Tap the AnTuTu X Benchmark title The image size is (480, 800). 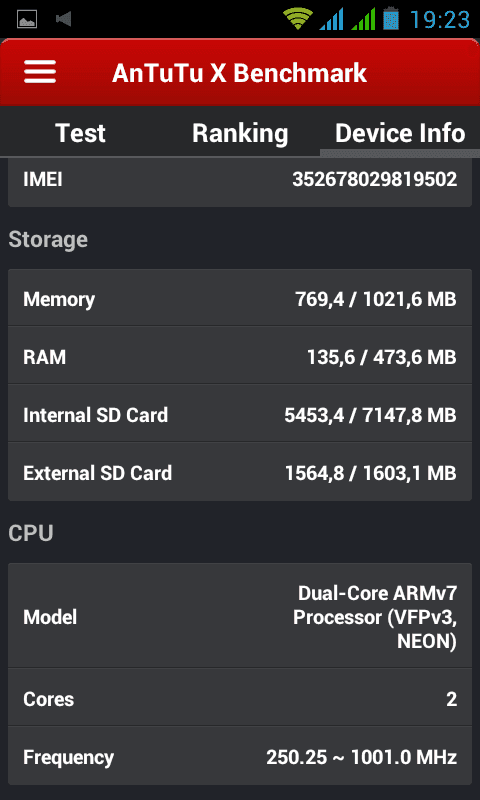click(239, 72)
